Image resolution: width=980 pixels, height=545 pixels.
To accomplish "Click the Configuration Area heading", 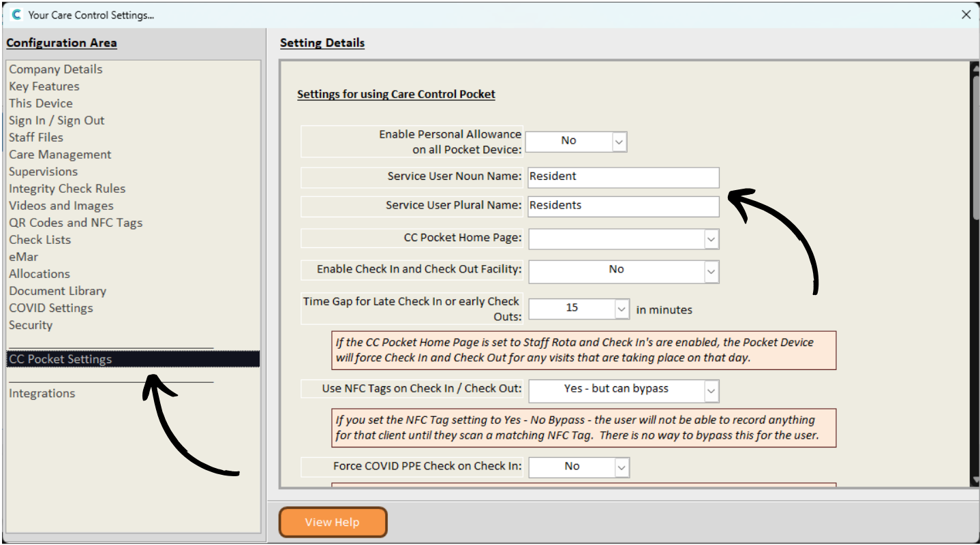I will click(x=61, y=43).
